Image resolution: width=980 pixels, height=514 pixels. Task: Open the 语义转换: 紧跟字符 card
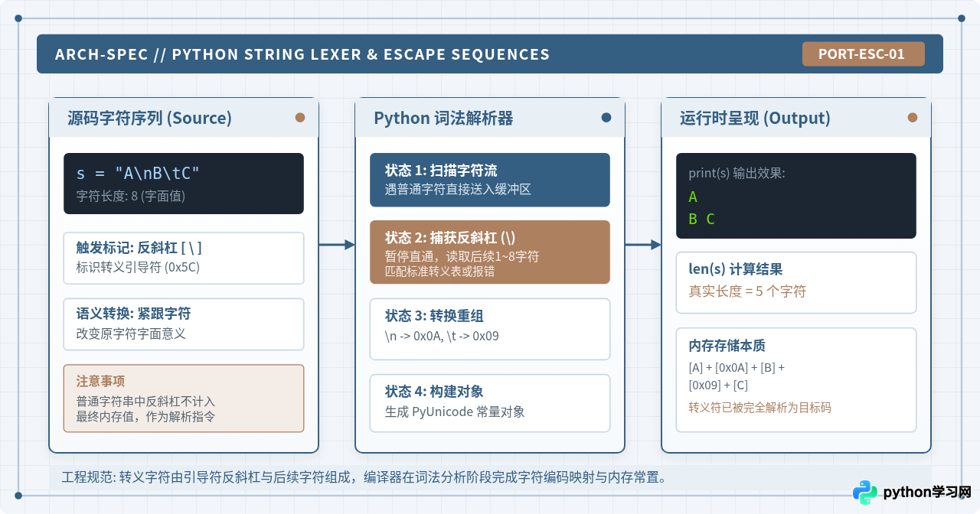pos(184,324)
